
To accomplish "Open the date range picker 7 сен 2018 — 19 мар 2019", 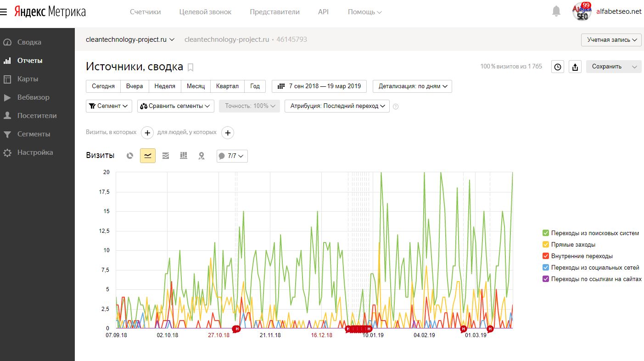I will click(x=319, y=86).
